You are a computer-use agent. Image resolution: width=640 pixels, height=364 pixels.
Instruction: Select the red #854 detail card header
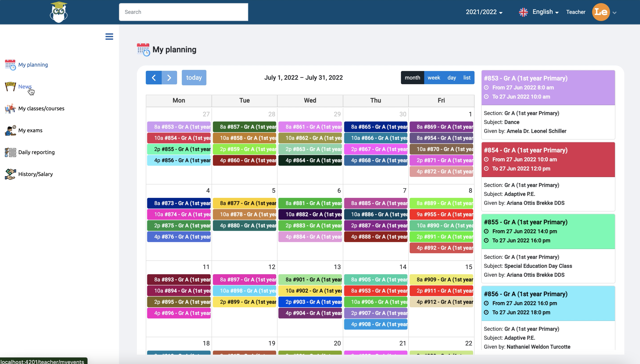click(548, 159)
